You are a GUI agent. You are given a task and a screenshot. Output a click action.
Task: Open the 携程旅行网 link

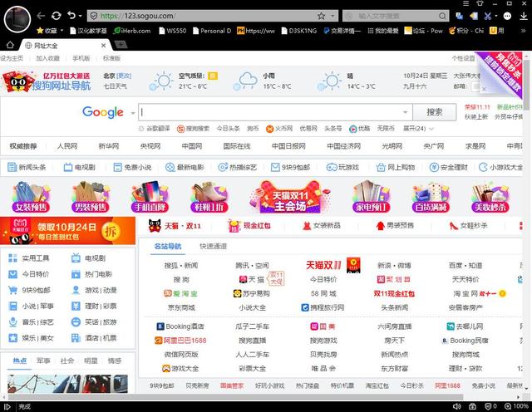323,307
